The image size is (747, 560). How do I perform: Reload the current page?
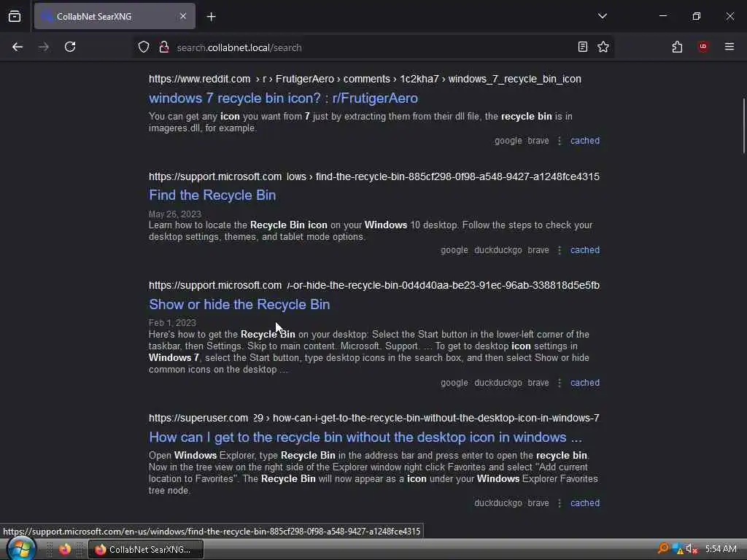point(70,47)
